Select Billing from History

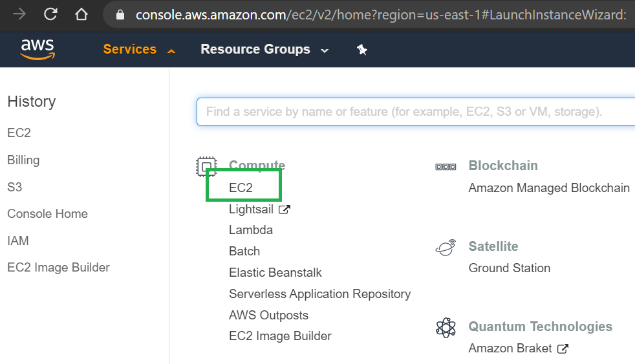pyautogui.click(x=23, y=160)
